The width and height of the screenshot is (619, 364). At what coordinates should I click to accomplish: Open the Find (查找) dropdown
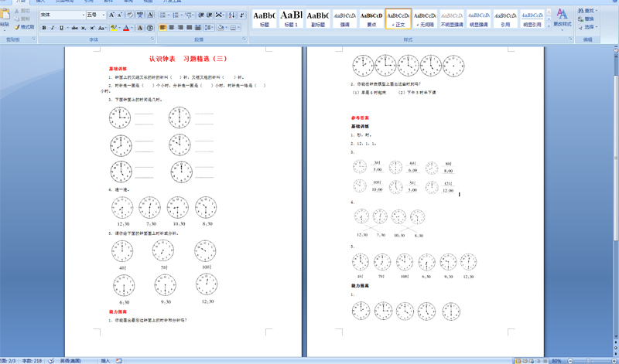pos(588,11)
